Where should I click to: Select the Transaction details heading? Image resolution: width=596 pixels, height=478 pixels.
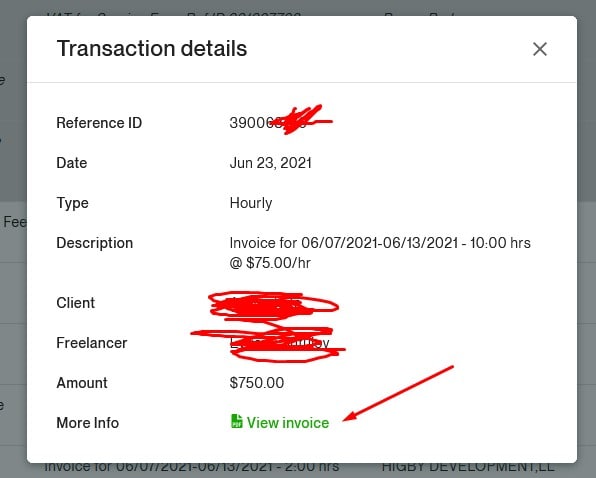pos(152,49)
